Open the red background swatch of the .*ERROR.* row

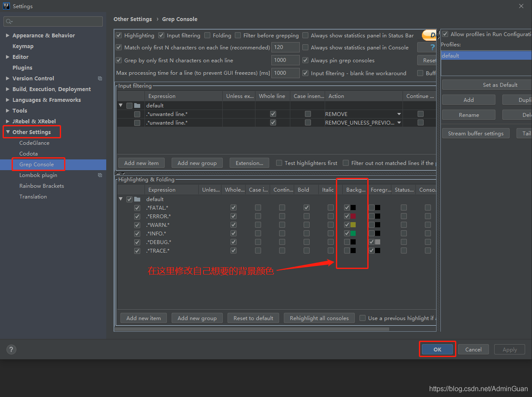tap(353, 216)
